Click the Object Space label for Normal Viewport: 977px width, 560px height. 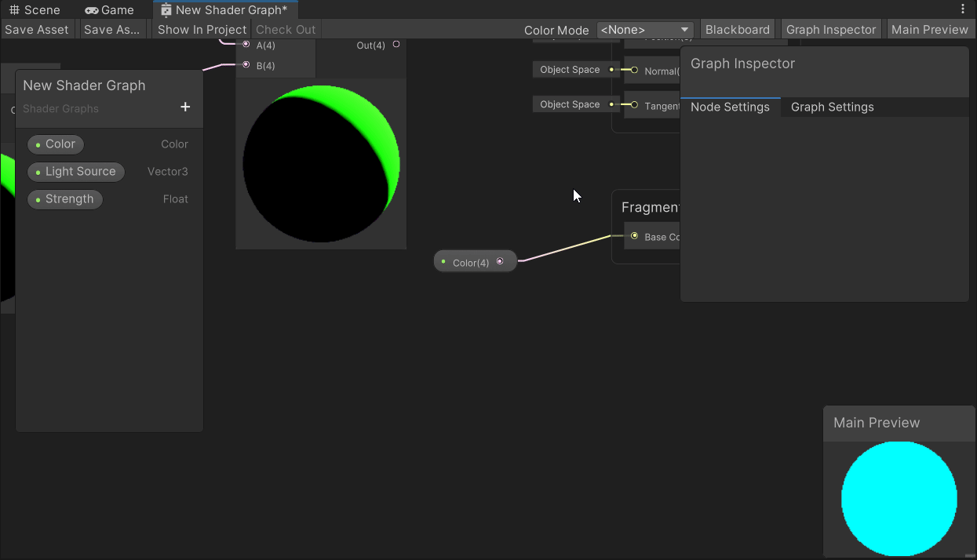(x=570, y=70)
